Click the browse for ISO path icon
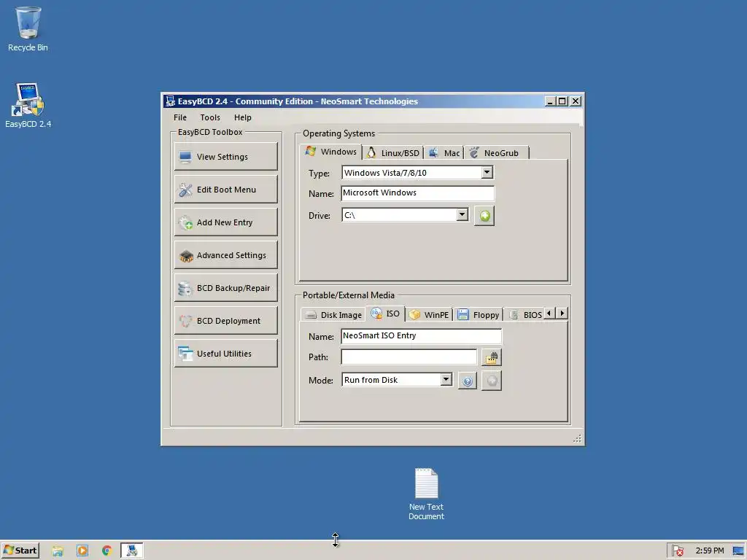The image size is (747, 560). point(491,357)
